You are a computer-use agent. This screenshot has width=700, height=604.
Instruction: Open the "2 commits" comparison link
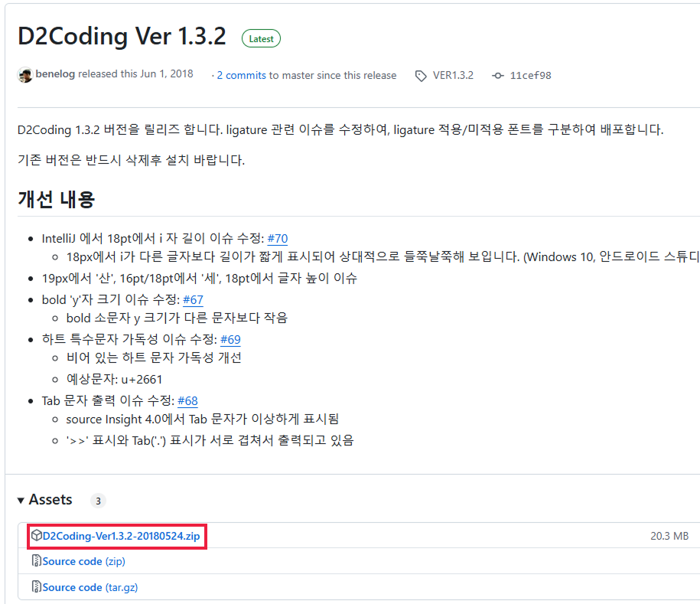[x=242, y=75]
